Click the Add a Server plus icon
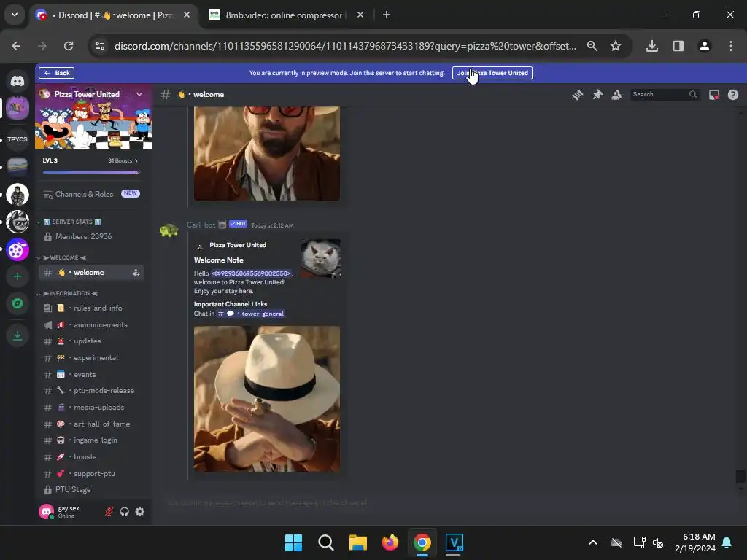 click(x=18, y=276)
